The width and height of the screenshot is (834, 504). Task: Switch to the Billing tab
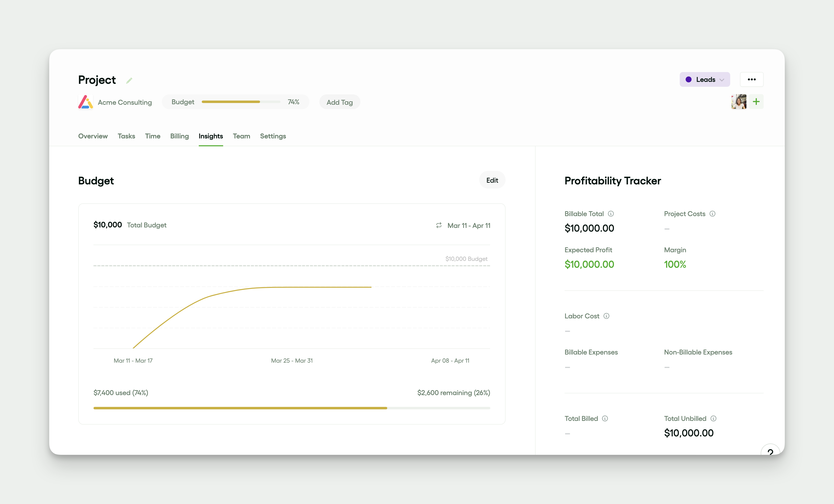point(179,136)
